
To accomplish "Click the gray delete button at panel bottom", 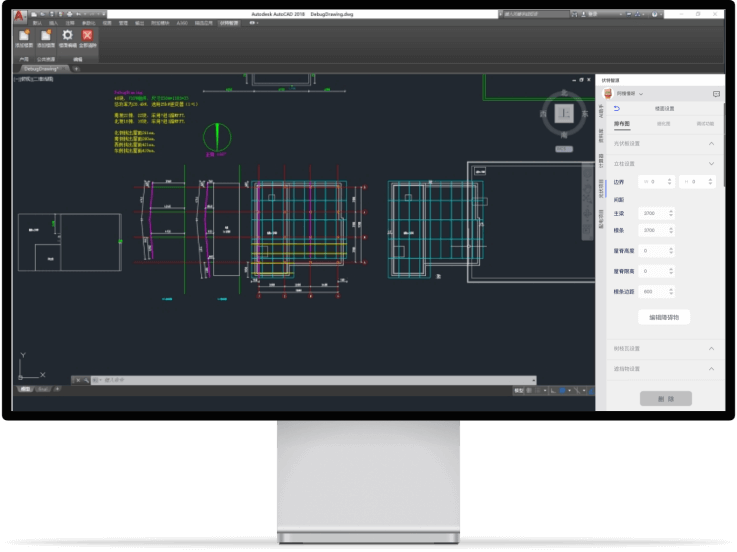I will 664,398.
